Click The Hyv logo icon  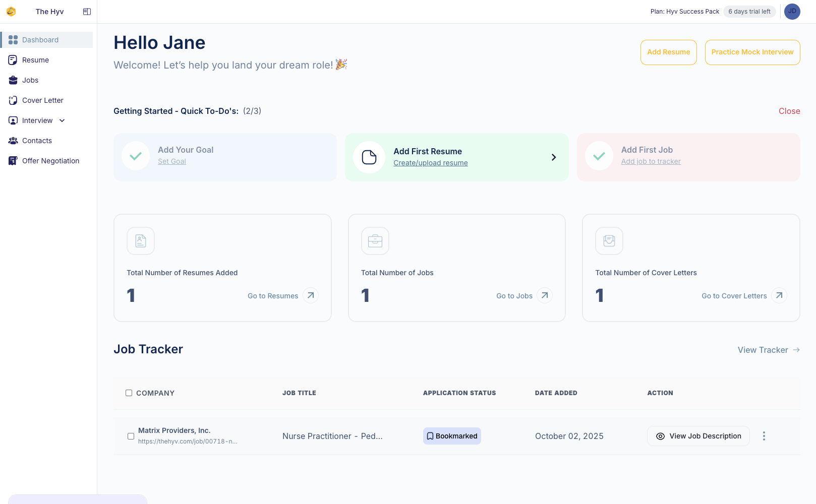click(11, 12)
